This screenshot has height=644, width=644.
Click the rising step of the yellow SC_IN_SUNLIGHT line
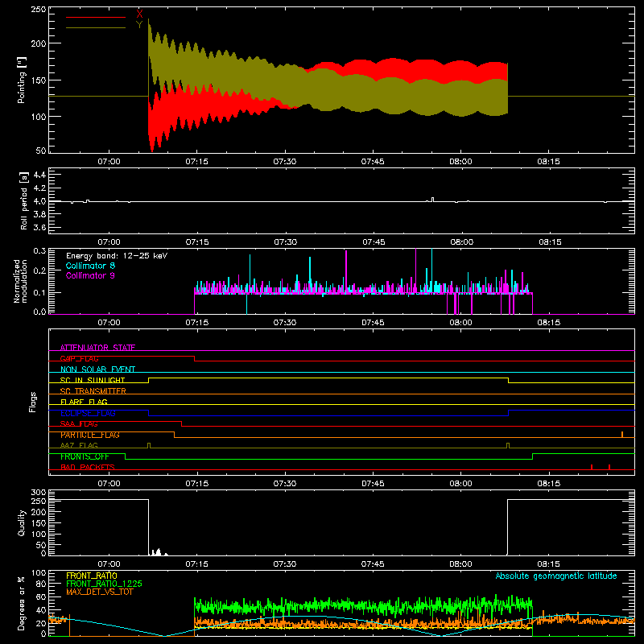[x=149, y=380]
